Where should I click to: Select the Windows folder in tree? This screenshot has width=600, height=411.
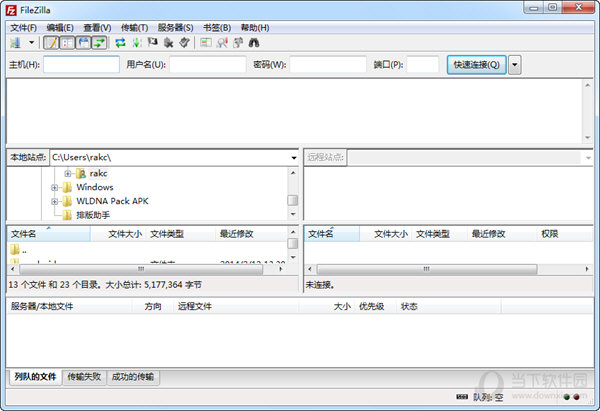coord(95,187)
